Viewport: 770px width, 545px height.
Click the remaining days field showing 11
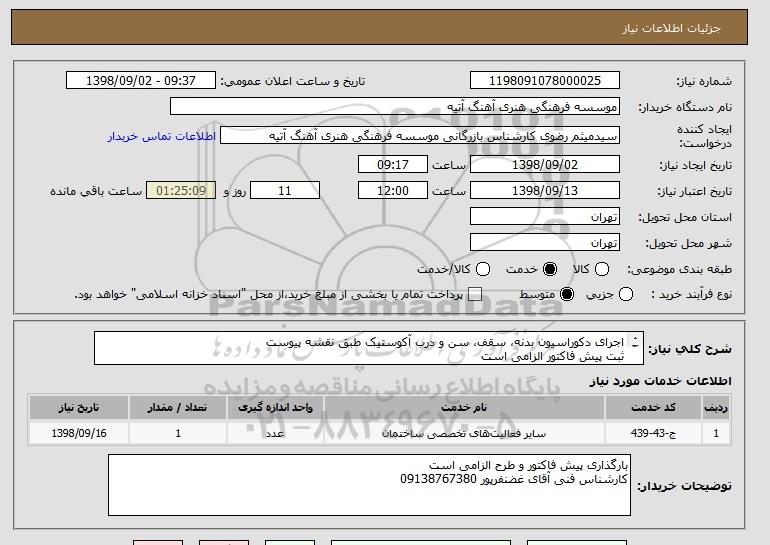285,191
